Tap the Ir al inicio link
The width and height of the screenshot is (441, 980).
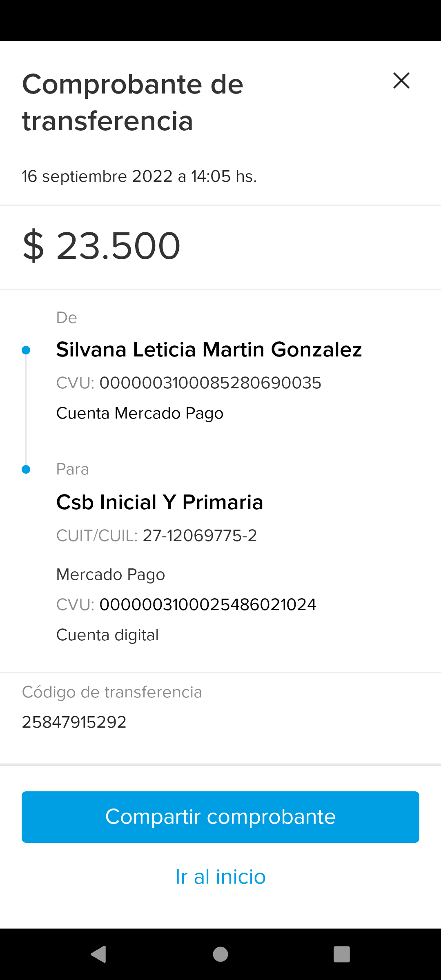tap(220, 877)
